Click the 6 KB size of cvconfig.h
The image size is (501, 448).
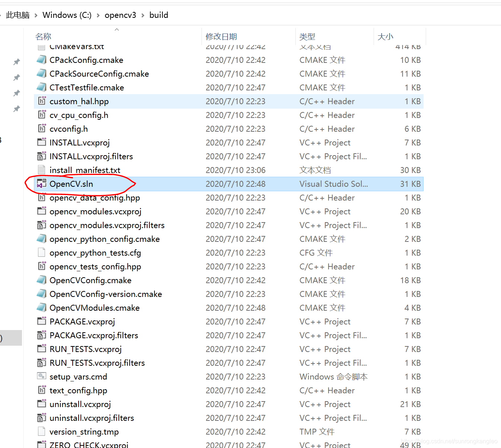click(413, 129)
